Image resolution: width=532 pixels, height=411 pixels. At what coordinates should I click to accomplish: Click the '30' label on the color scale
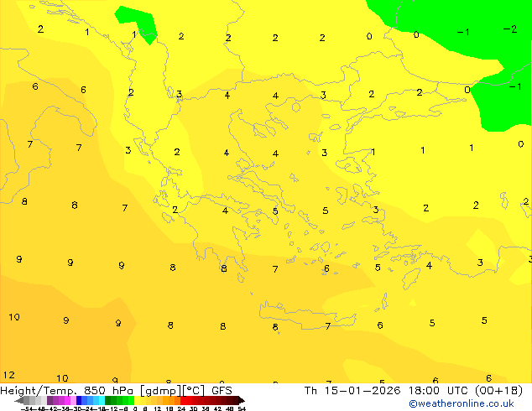(193, 408)
